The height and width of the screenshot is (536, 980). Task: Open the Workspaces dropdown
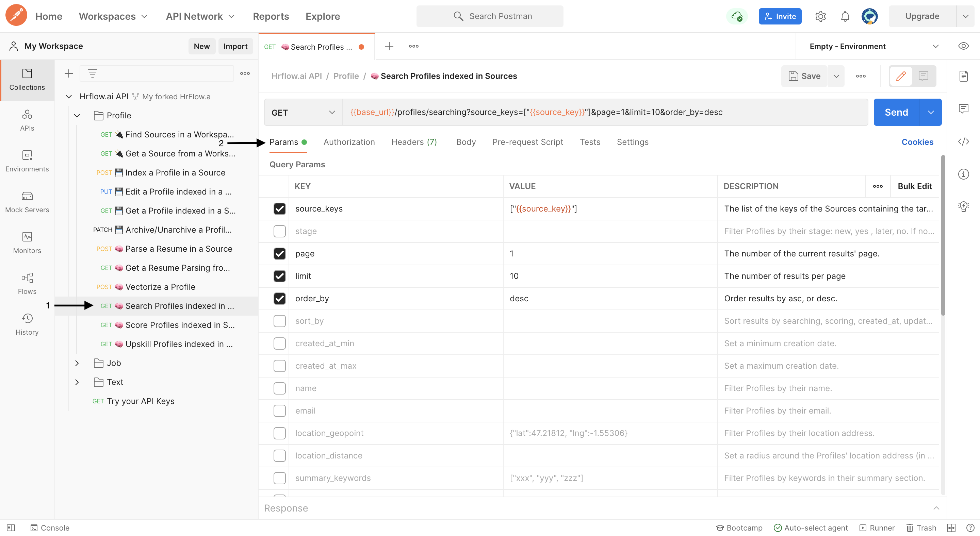pos(113,16)
